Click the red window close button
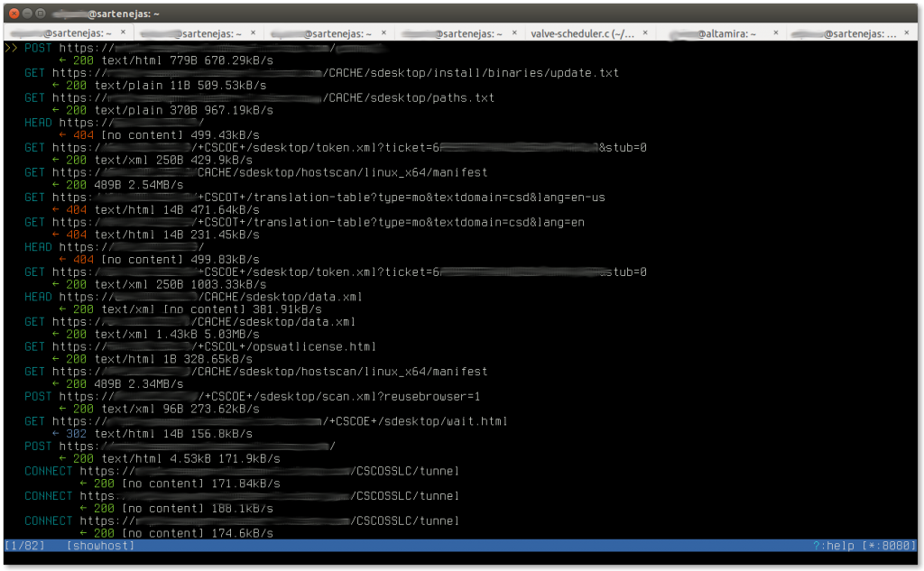This screenshot has width=924, height=571. click(x=12, y=12)
